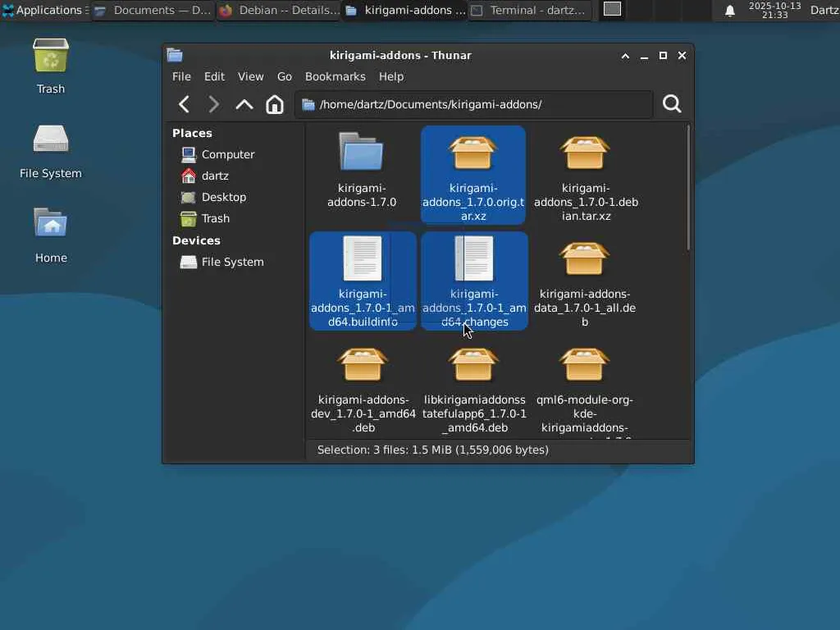840x630 pixels.
Task: Click 'kirigami-addons-dev_1.7.0-1_amd64.deb' file name
Action: pyautogui.click(x=363, y=413)
